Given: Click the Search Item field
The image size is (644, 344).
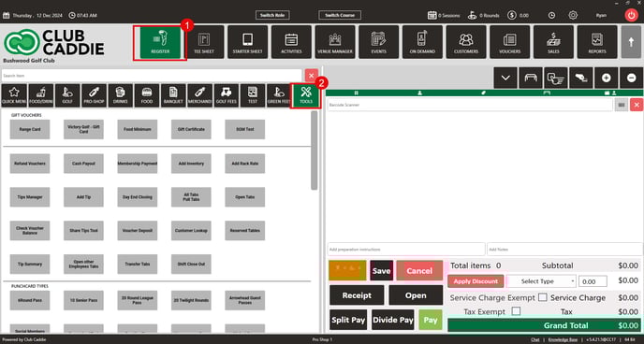Looking at the screenshot, I should 152,76.
